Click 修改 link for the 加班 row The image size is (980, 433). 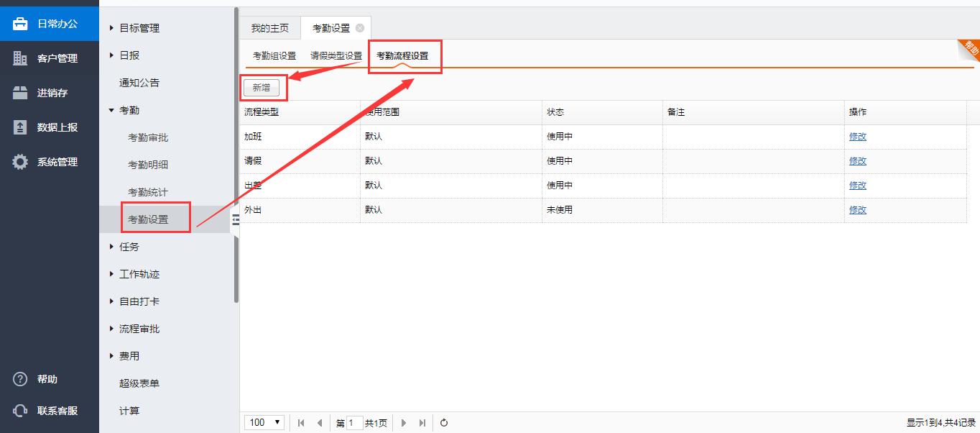coord(857,137)
